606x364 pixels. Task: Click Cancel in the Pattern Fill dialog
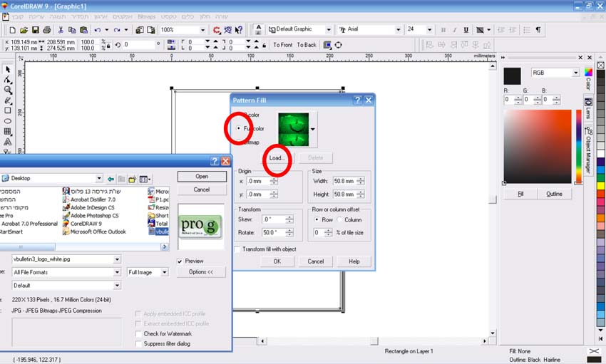point(316,261)
